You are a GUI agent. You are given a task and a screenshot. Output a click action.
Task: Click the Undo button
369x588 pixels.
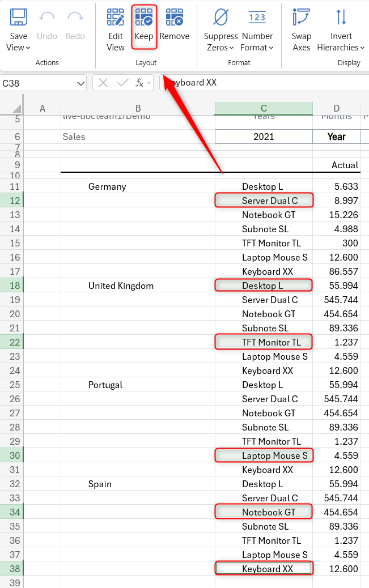46,25
